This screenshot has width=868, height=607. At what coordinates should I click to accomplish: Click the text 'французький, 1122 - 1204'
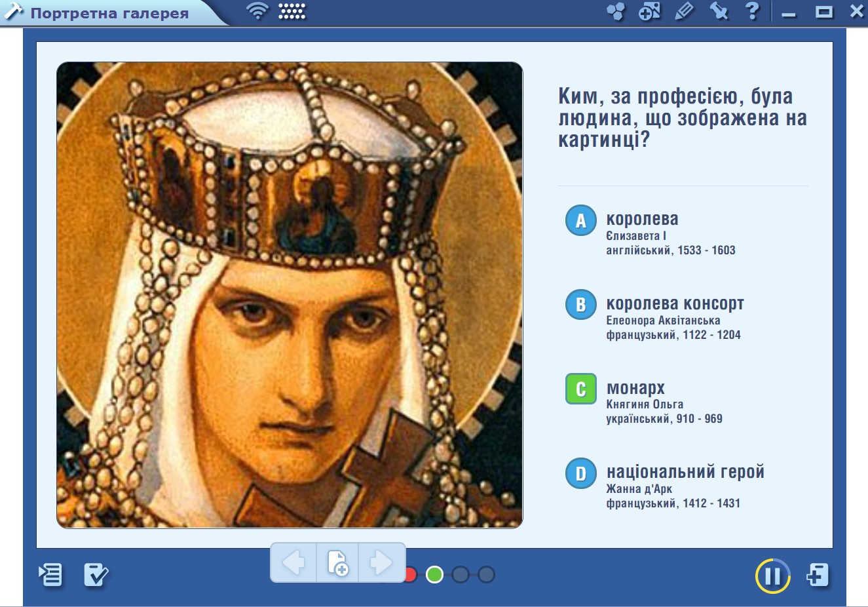(x=673, y=335)
